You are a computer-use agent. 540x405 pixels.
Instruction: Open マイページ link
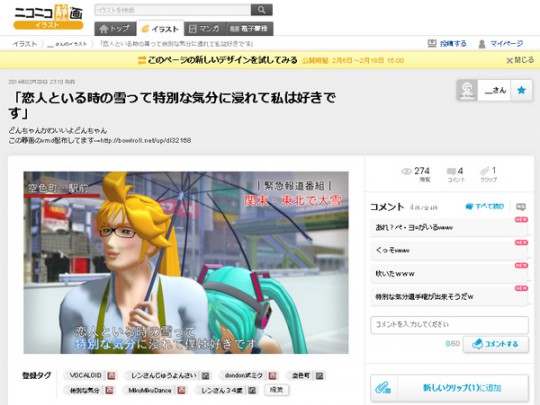click(500, 43)
